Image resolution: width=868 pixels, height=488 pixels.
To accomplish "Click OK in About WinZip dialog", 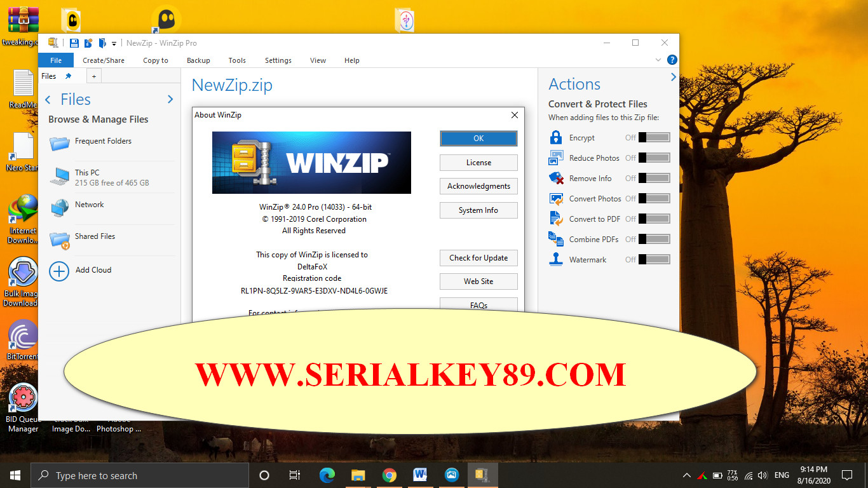I will 478,139.
